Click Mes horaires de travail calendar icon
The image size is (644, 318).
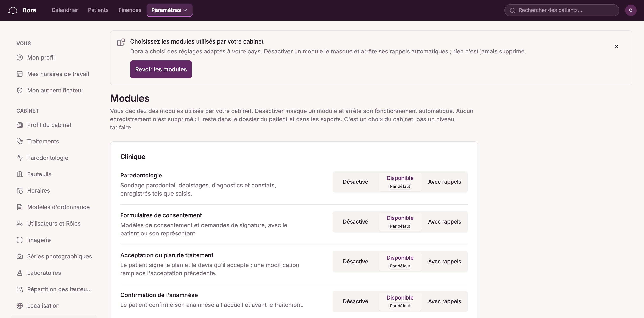click(20, 74)
